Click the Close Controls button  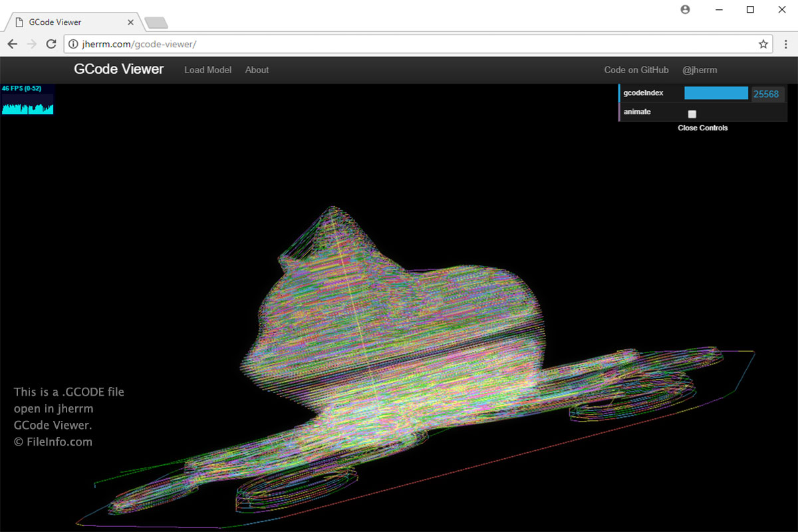click(703, 128)
